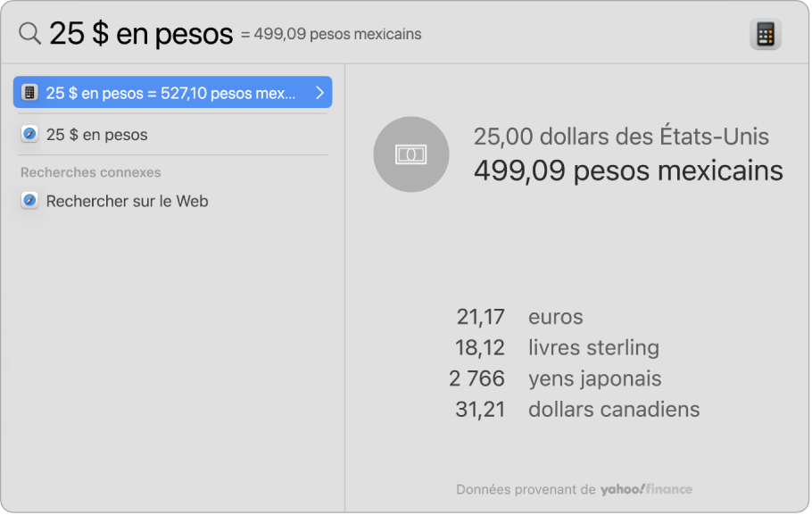Click the Safari icon beside Rechercher sur le Web
Viewport: 812px width, 515px height.
(29, 201)
